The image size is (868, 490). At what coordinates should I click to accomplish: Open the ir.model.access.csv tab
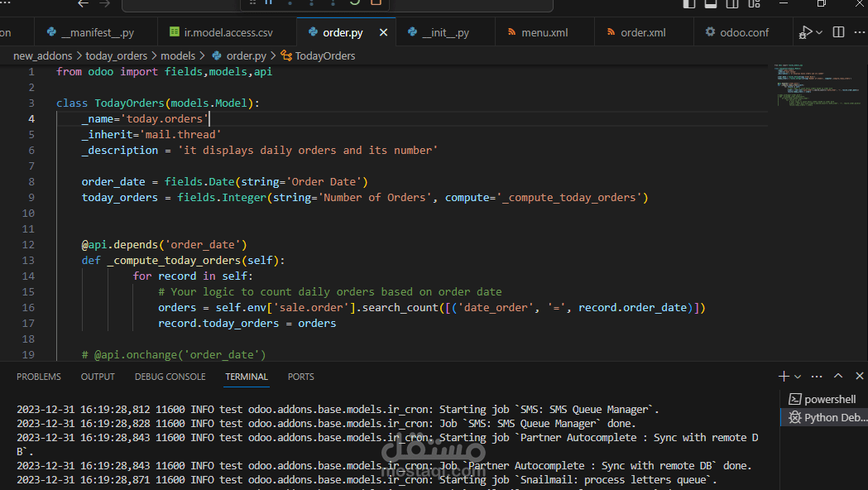click(228, 33)
